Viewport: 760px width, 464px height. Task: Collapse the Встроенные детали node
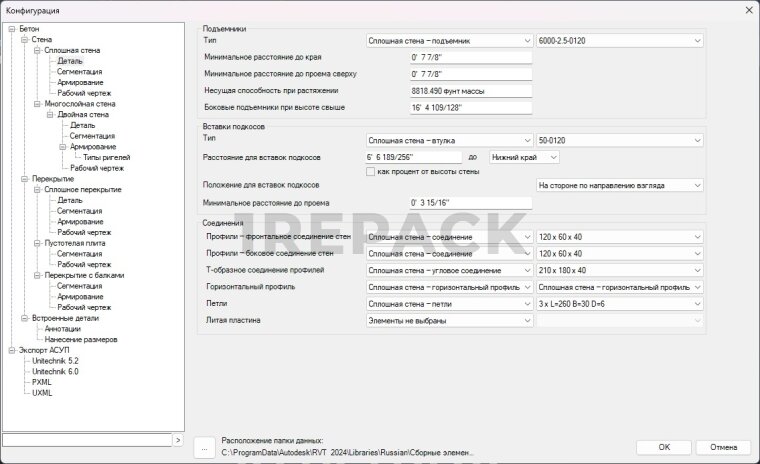(25, 318)
